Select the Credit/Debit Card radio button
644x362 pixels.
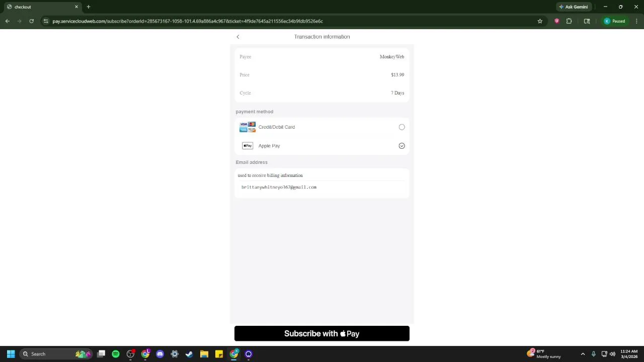click(x=401, y=127)
